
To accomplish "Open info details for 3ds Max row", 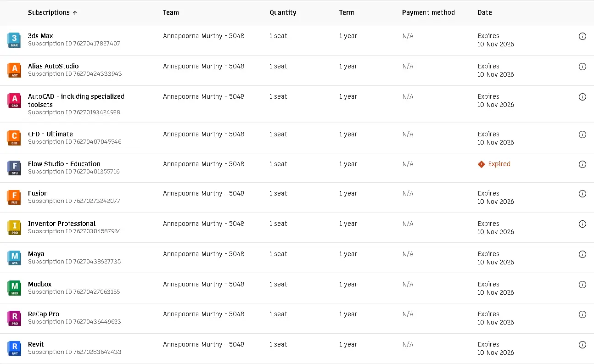I will (583, 36).
